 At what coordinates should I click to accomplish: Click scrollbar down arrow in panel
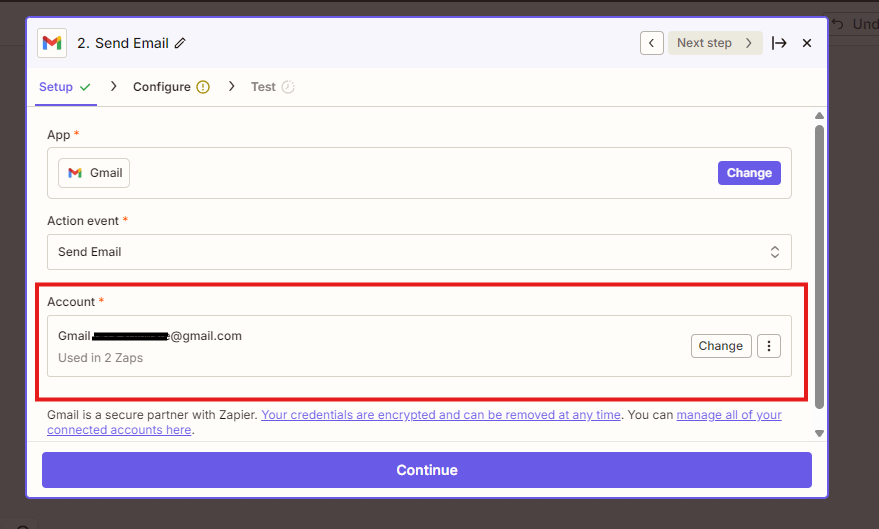tap(819, 433)
